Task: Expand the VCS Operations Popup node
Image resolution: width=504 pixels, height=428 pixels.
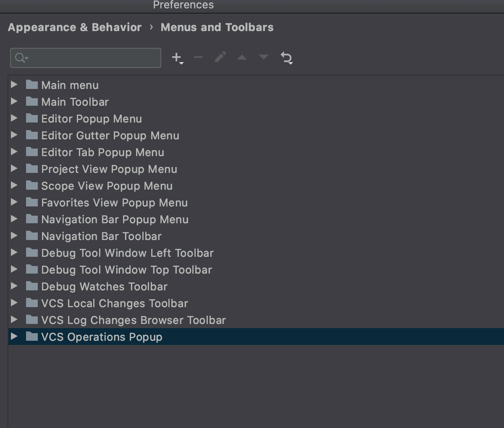Action: click(x=14, y=336)
